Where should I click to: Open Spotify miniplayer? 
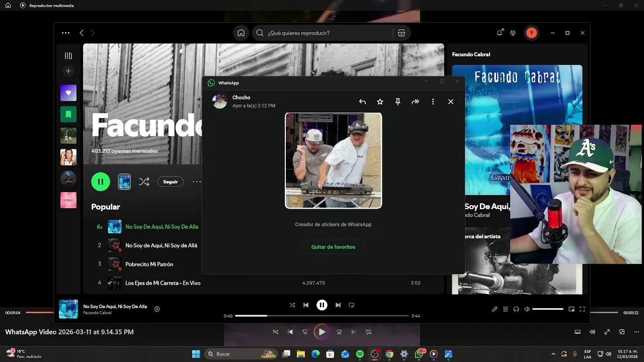tap(572, 309)
